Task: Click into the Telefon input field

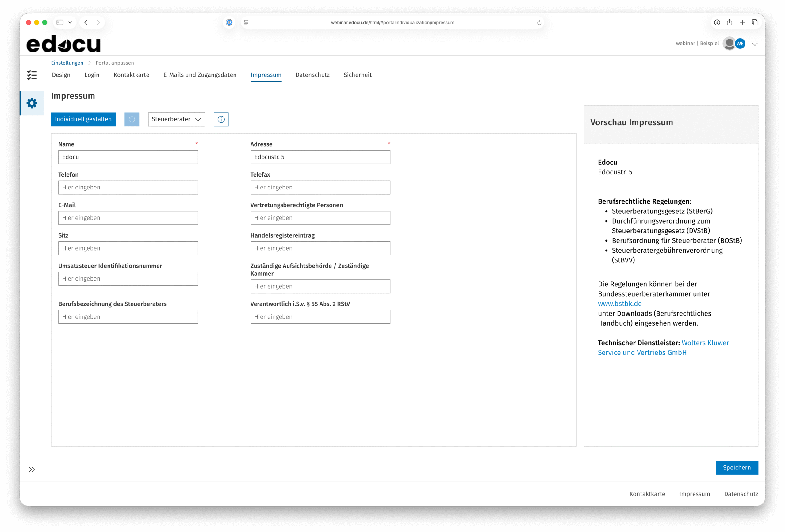Action: (x=128, y=187)
